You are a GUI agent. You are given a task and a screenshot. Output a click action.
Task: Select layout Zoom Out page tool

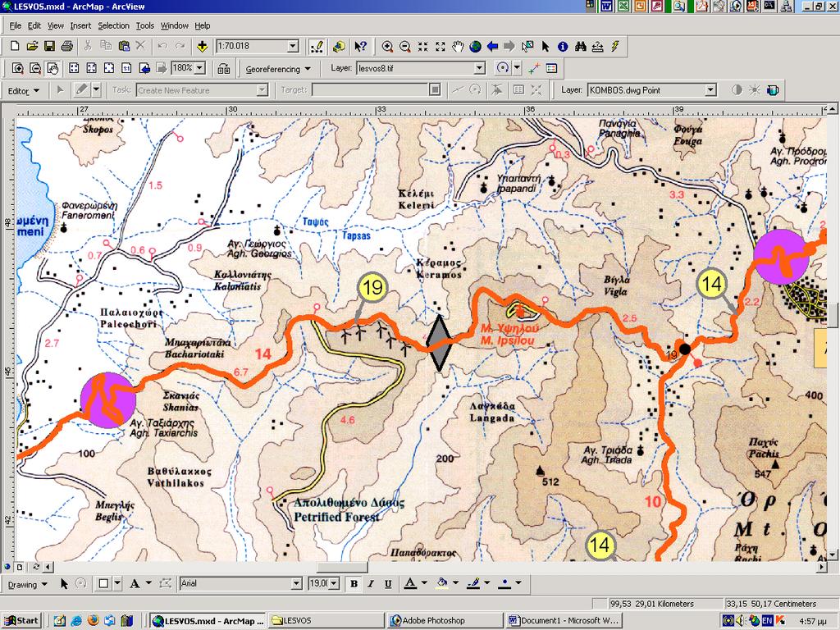[35, 69]
